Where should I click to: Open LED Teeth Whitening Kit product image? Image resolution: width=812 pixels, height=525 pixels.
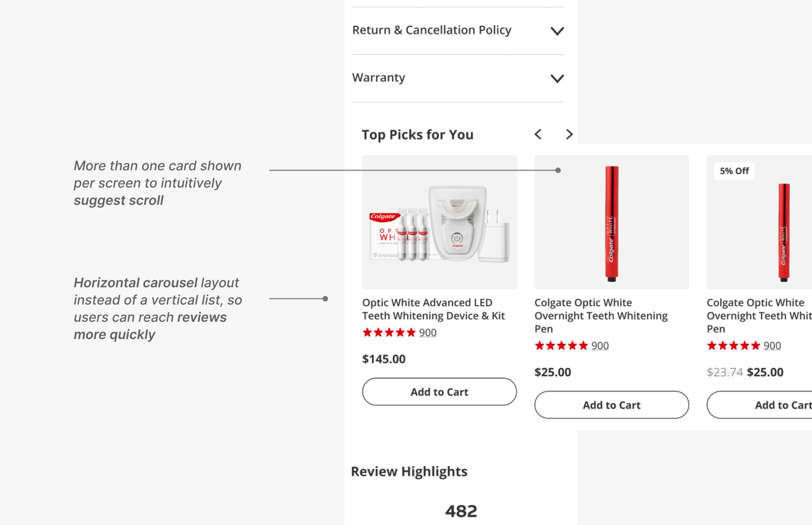pos(439,222)
